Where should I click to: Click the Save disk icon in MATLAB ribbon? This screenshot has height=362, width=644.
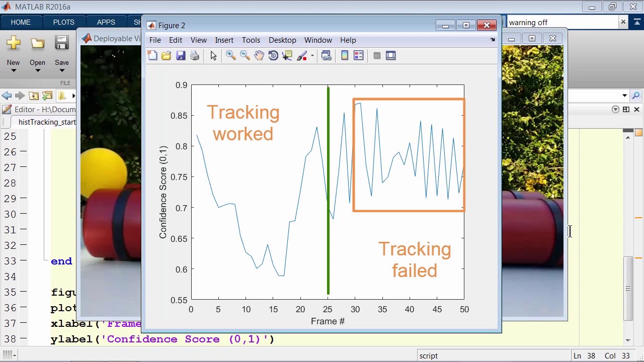(x=62, y=43)
